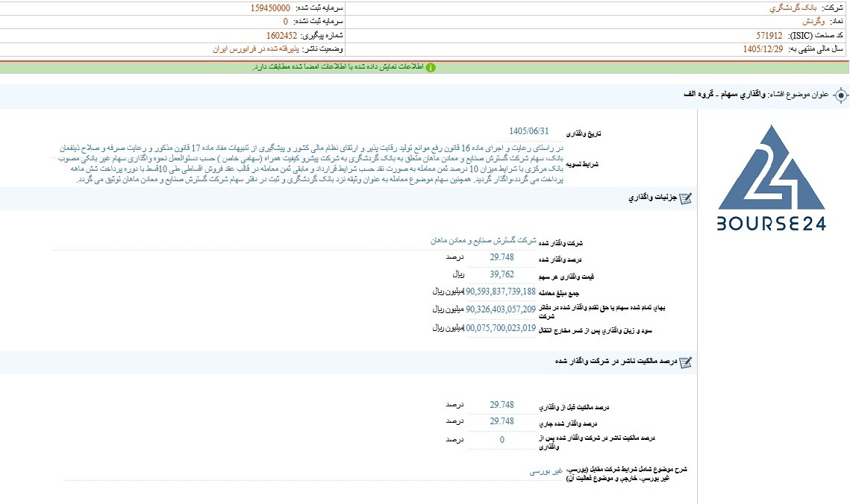850x504 pixels.
Task: Select ownership after transfer value 0
Action: 502,440
